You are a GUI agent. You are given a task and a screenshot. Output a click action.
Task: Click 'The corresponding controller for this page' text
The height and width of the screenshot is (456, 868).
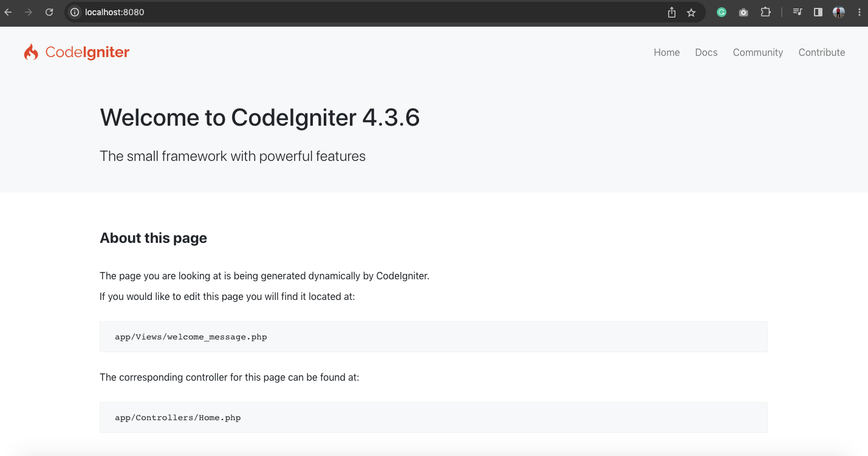click(230, 377)
